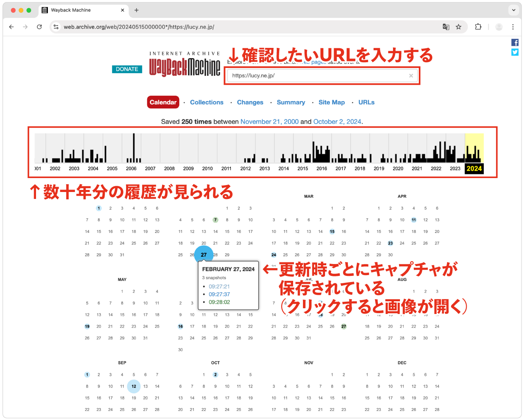Screen dimensions: 524x420
Task: Open the October 2, 2024 link
Action: coord(337,122)
